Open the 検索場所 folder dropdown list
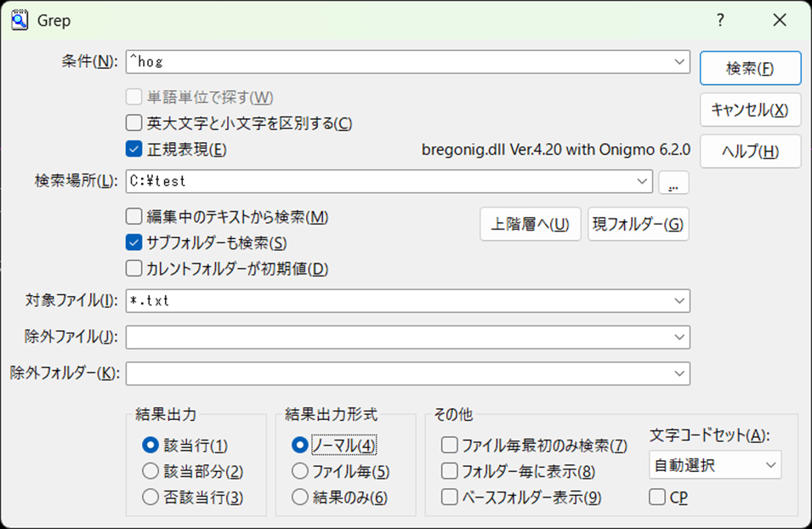The width and height of the screenshot is (812, 529). [x=642, y=181]
